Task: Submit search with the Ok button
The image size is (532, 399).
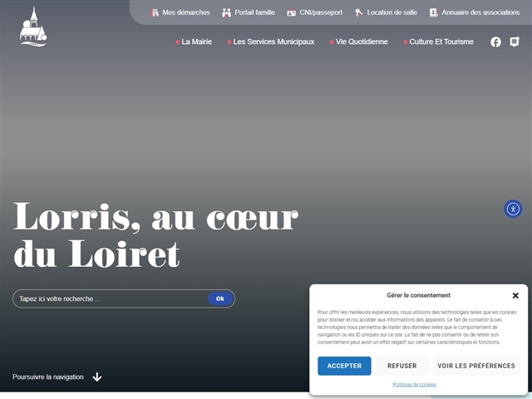Action: (x=220, y=299)
